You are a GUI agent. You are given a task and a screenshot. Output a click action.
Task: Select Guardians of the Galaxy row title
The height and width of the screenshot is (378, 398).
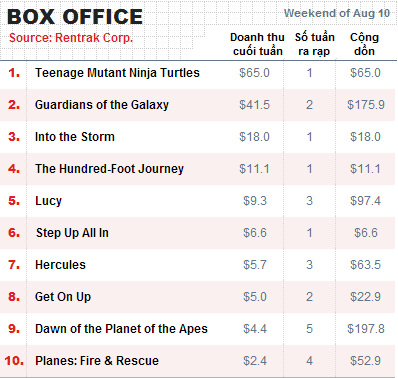tap(102, 105)
